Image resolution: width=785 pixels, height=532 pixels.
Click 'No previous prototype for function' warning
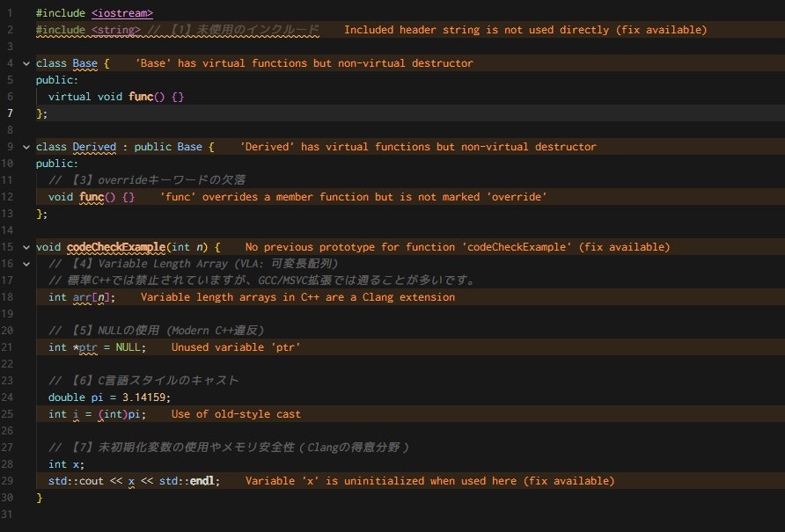pos(458,247)
